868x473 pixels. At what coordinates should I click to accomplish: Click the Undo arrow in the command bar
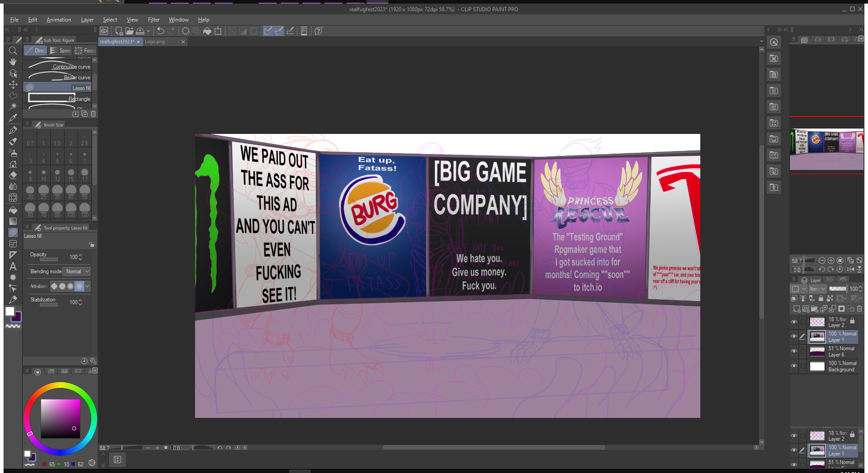[161, 31]
